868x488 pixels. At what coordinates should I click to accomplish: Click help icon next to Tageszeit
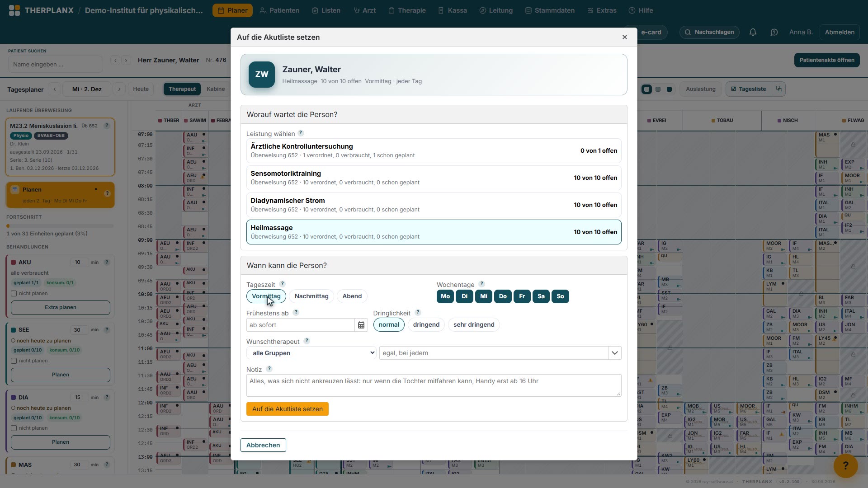pyautogui.click(x=283, y=284)
